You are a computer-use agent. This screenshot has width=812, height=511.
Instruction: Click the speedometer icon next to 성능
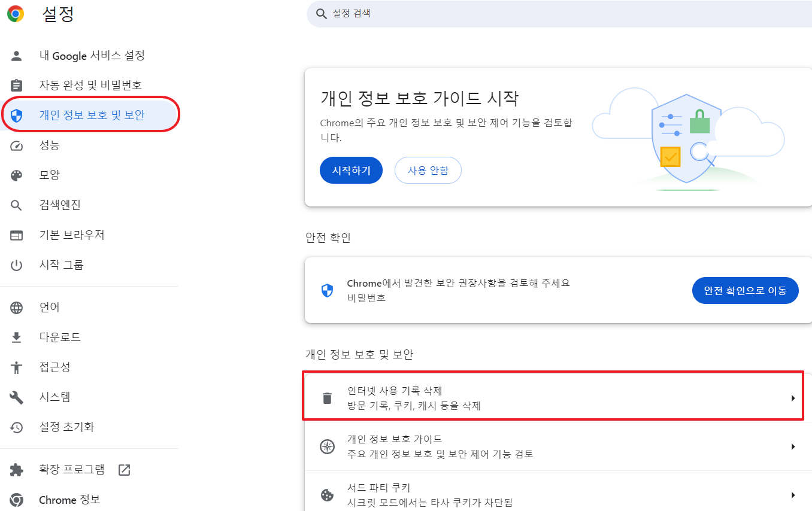click(x=18, y=145)
